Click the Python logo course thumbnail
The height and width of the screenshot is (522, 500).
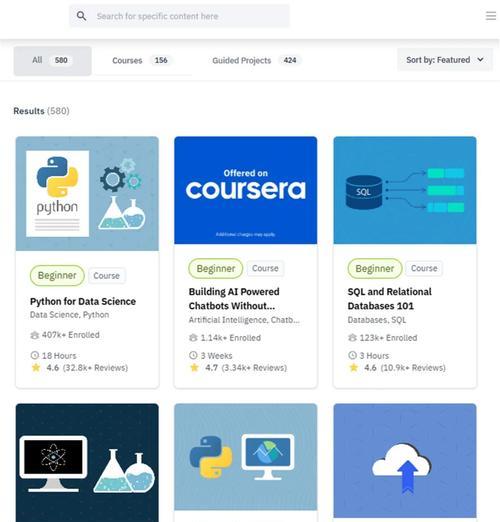pyautogui.click(x=87, y=194)
